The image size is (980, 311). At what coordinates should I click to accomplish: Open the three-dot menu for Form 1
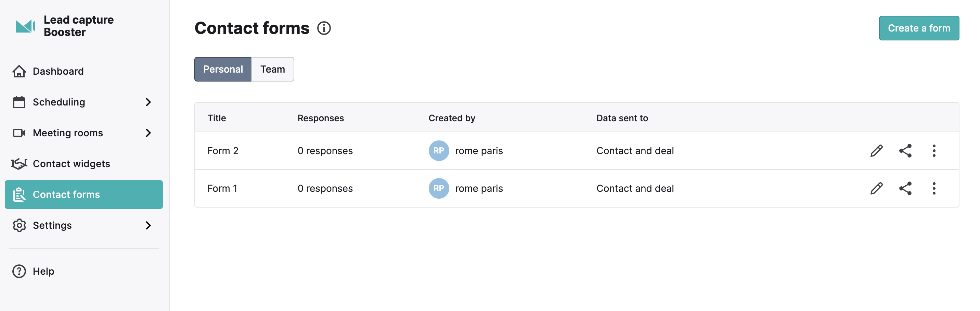tap(934, 188)
